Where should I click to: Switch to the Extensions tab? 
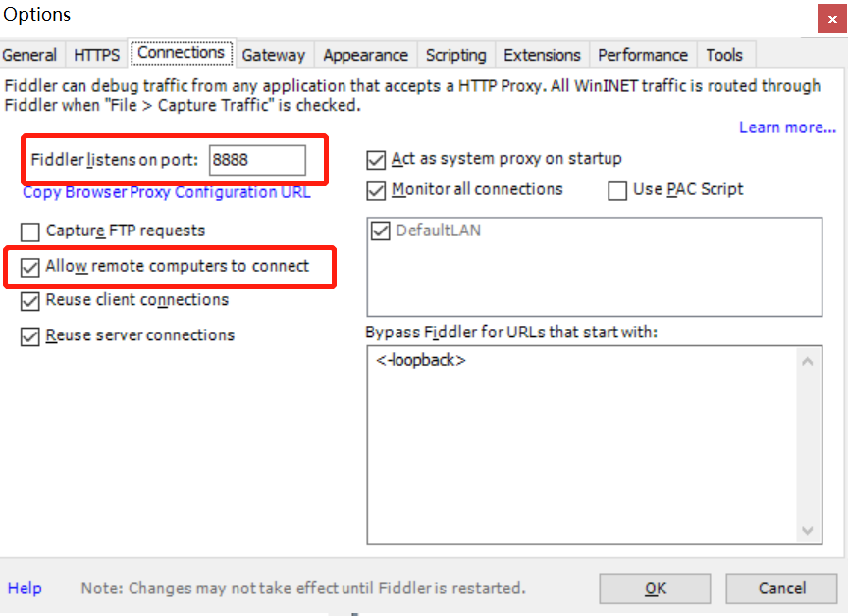pyautogui.click(x=542, y=55)
